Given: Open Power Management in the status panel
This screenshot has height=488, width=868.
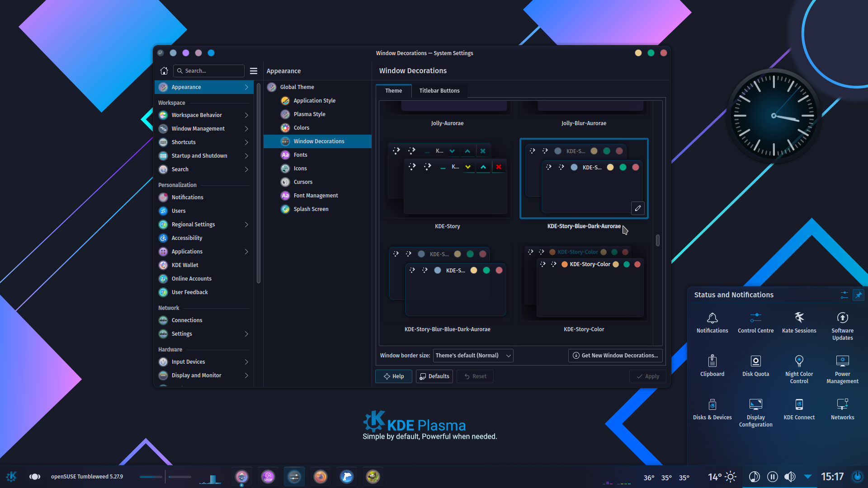Looking at the screenshot, I should coord(843,370).
